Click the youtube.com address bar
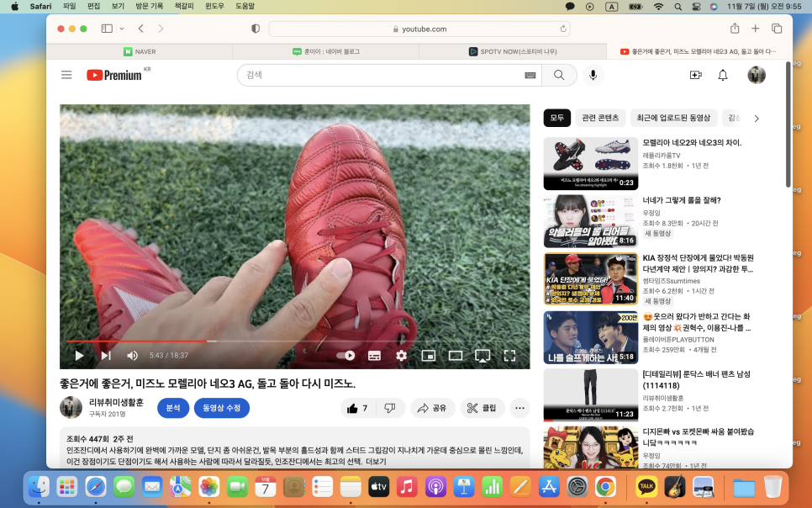812x508 pixels. click(x=419, y=29)
